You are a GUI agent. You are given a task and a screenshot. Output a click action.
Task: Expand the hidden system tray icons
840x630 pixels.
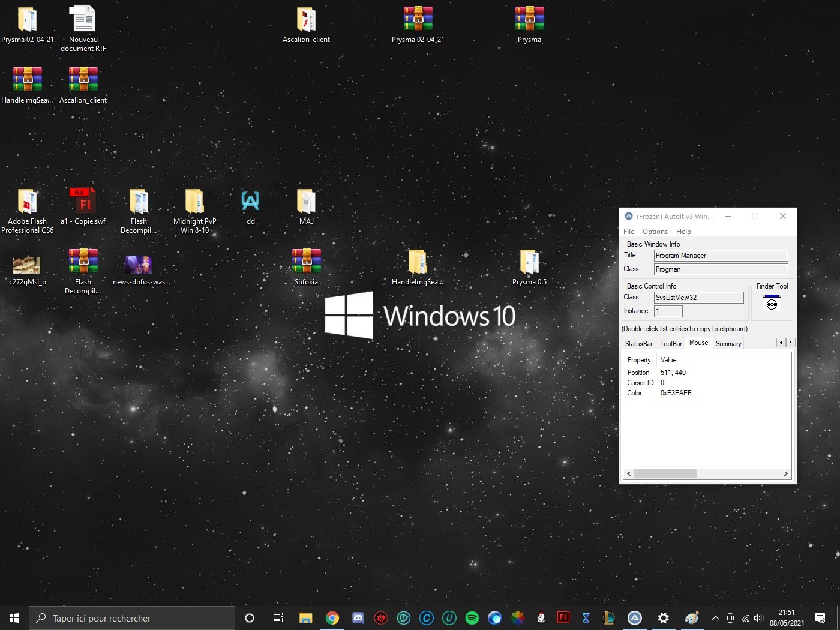(x=715, y=618)
